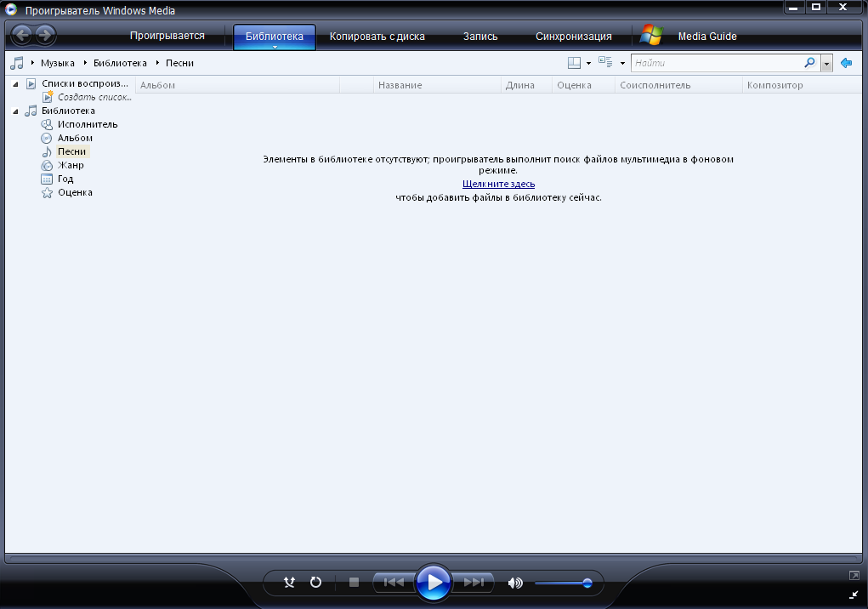Select the Библиотека node in the sidebar

click(68, 111)
